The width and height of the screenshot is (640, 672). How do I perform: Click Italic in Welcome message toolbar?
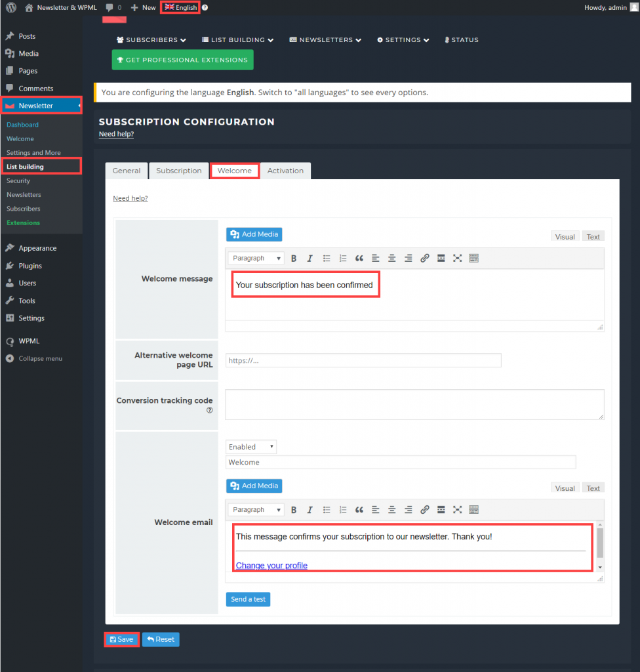[310, 258]
